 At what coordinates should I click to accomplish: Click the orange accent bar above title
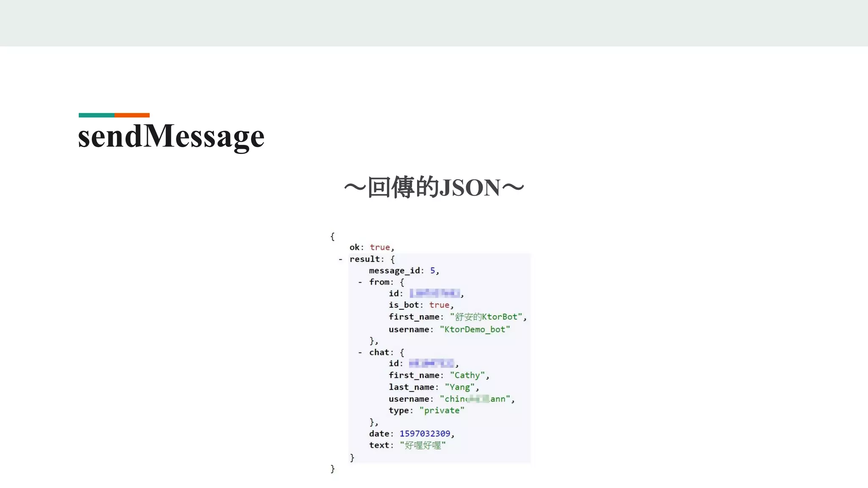pos(132,115)
